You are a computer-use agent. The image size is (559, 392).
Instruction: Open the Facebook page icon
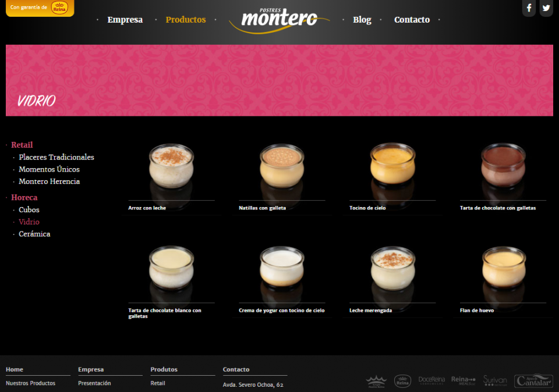pos(529,8)
